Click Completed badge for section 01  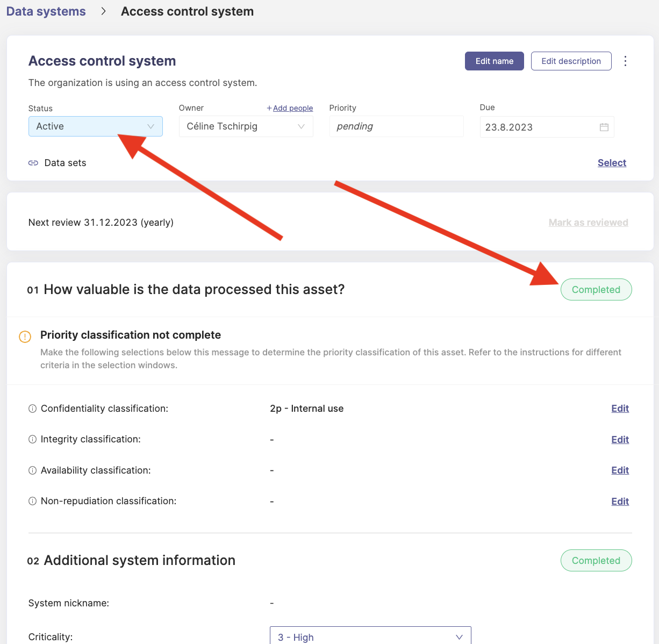click(596, 290)
